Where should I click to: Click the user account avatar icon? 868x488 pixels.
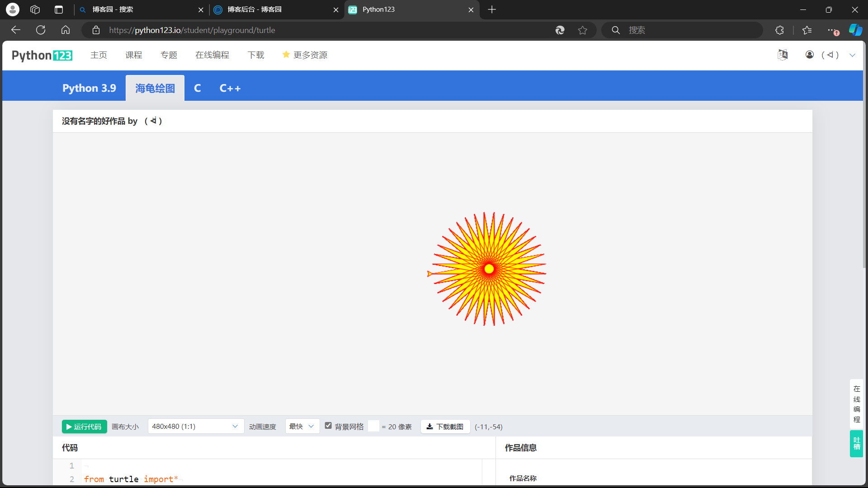[x=810, y=55]
